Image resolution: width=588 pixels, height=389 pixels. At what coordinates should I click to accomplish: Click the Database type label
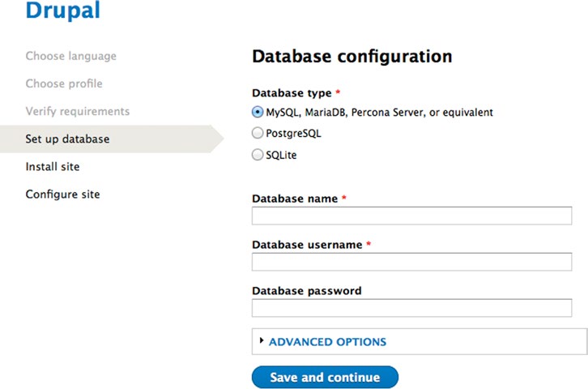pos(292,92)
